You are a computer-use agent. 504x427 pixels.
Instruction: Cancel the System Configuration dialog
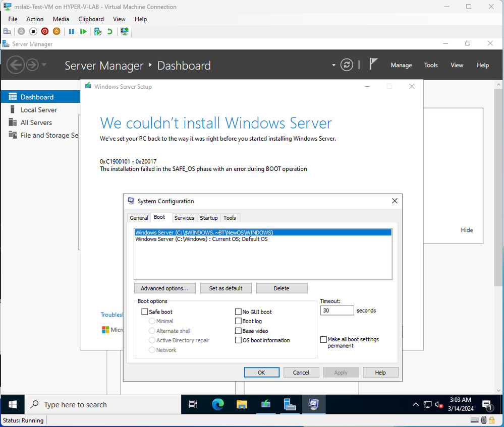tap(301, 373)
